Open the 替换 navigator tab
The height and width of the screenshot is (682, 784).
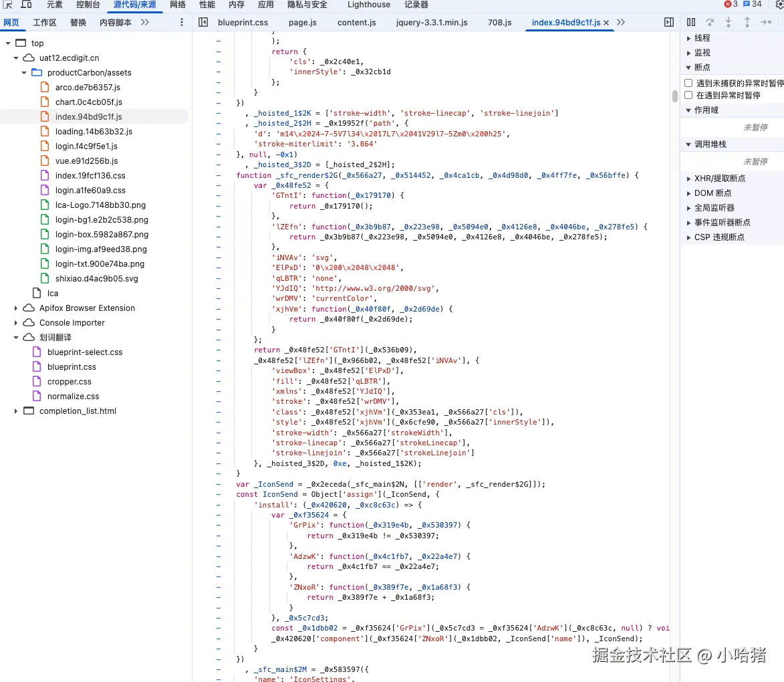point(78,23)
